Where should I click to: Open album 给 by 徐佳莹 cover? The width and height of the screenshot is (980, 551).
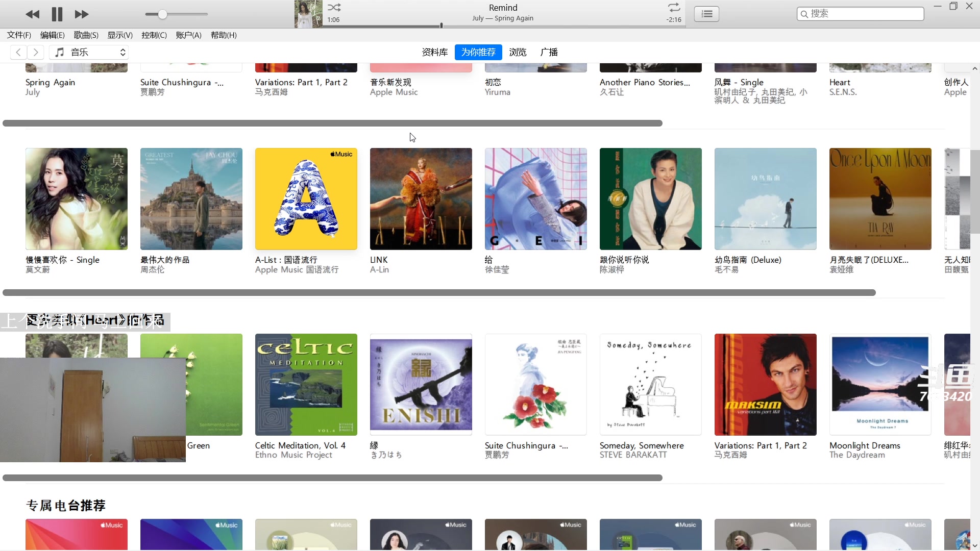click(536, 199)
